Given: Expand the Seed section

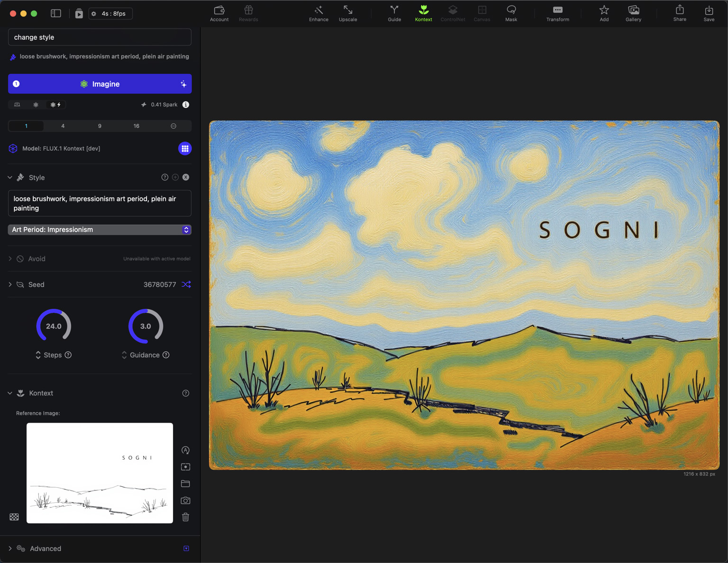Looking at the screenshot, I should [x=10, y=284].
